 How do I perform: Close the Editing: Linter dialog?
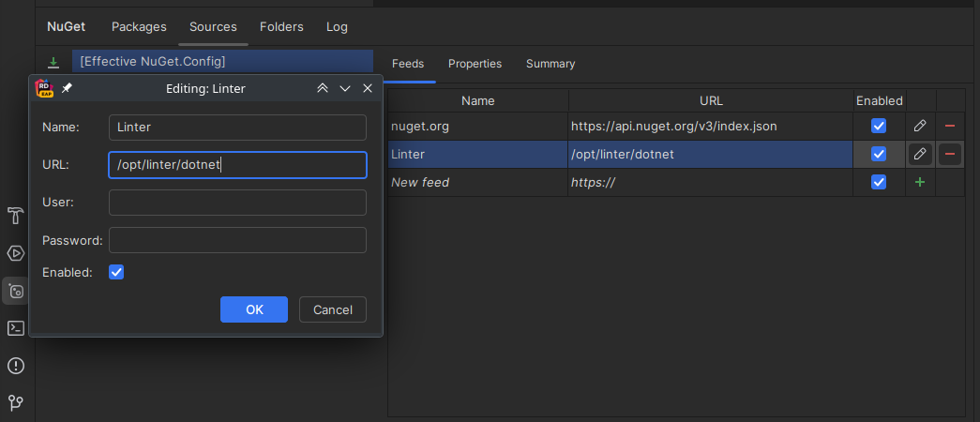pos(368,88)
